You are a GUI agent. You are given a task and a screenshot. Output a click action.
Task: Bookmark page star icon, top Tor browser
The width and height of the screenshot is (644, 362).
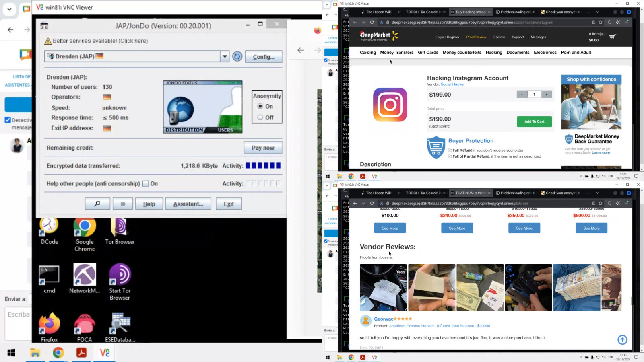[601, 22]
